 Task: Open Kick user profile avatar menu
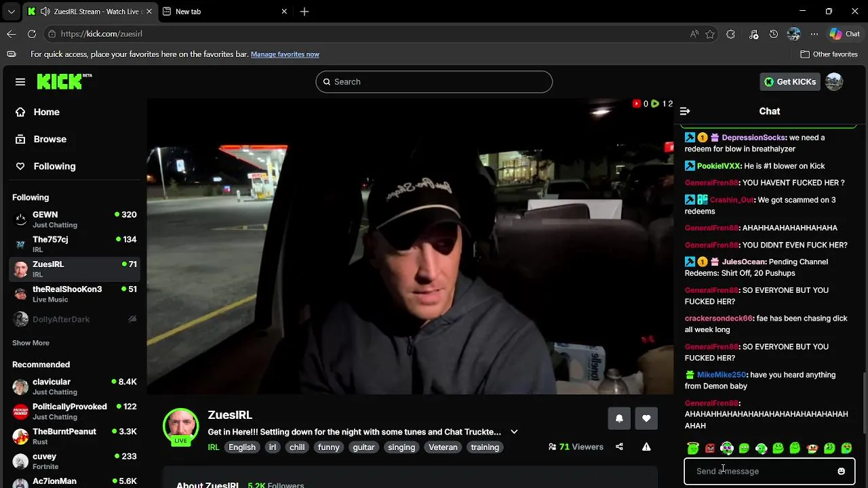click(x=834, y=82)
